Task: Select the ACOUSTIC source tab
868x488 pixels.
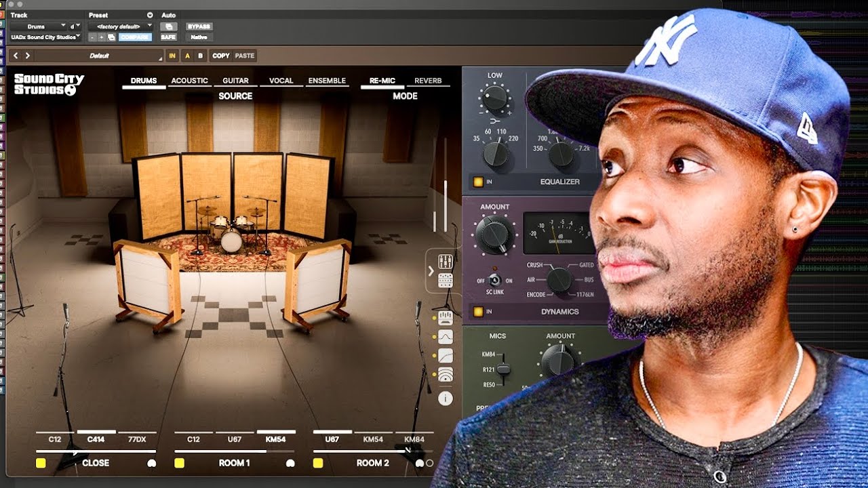Action: click(189, 81)
